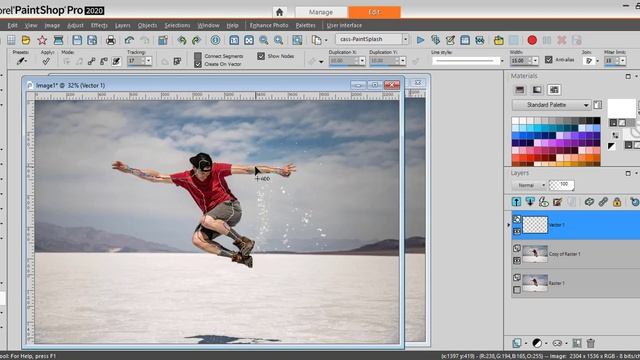
Task: Select the Swatches tab icon in Materials
Action: 554,90
